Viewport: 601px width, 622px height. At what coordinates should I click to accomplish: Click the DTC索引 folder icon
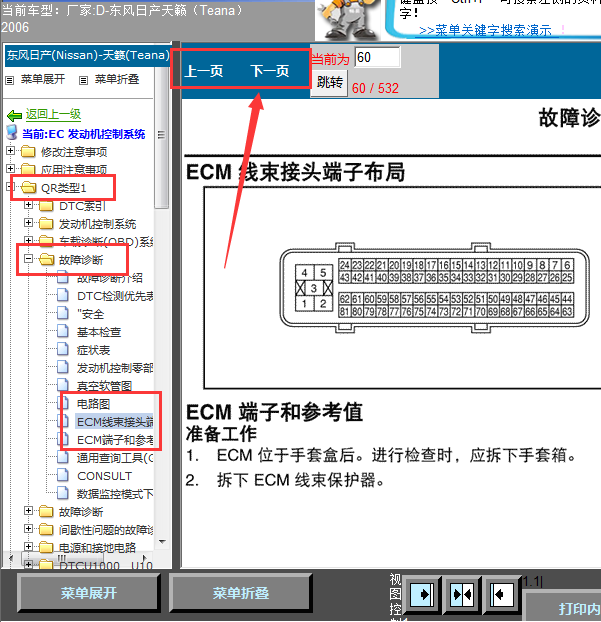pyautogui.click(x=46, y=206)
